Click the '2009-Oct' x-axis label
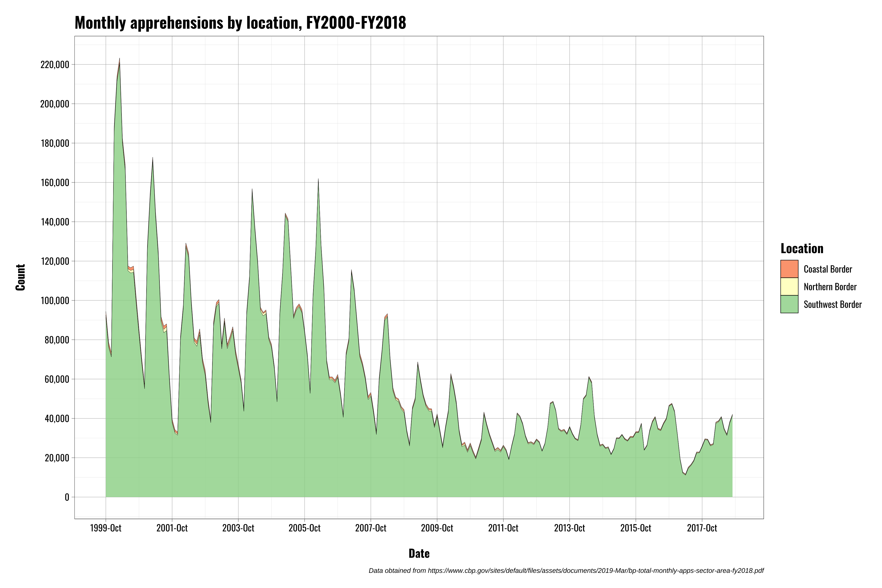The image size is (882, 588). coord(437,528)
